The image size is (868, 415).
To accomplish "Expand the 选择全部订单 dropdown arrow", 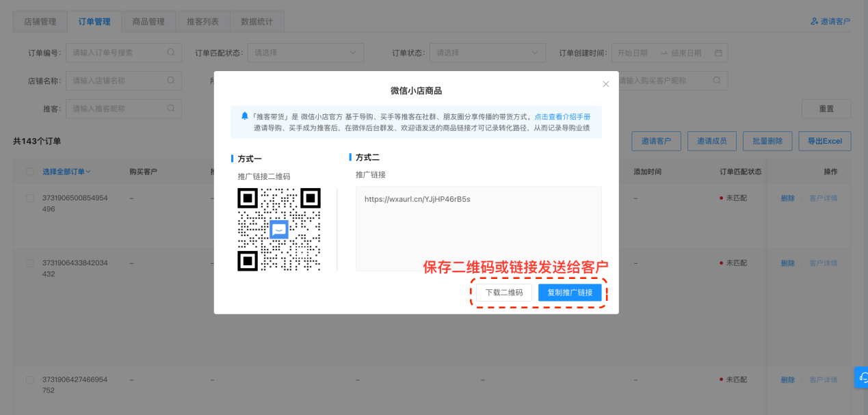I will (x=89, y=171).
